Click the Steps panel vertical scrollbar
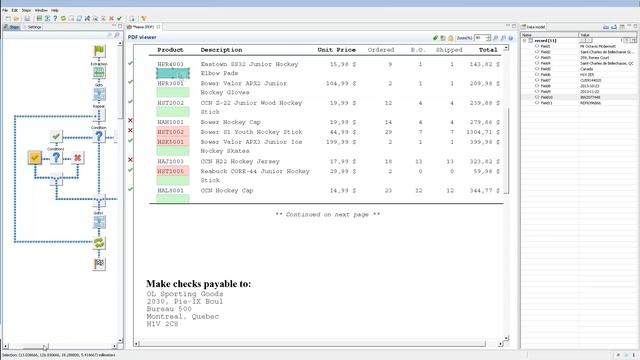 [120, 82]
